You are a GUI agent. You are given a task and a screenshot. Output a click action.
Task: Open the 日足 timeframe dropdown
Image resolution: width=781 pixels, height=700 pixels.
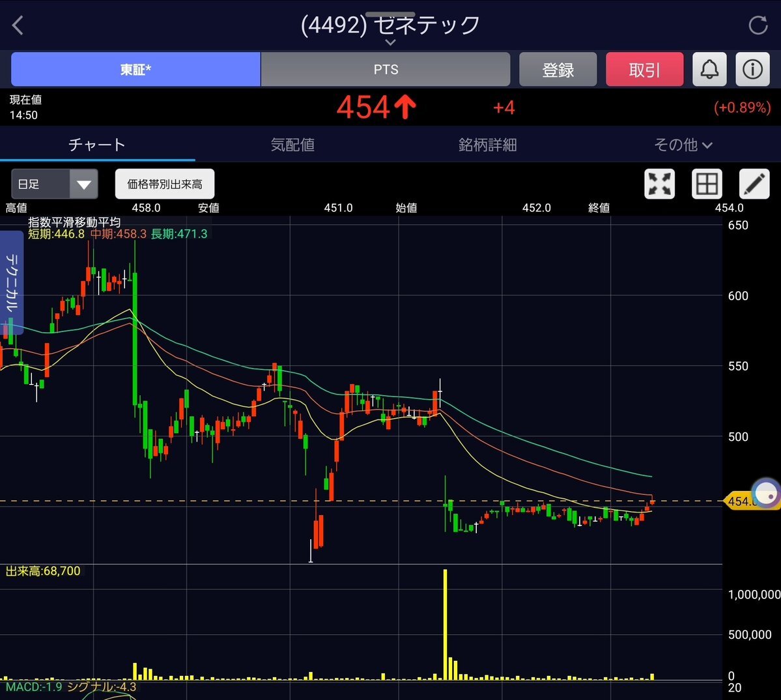pos(54,184)
